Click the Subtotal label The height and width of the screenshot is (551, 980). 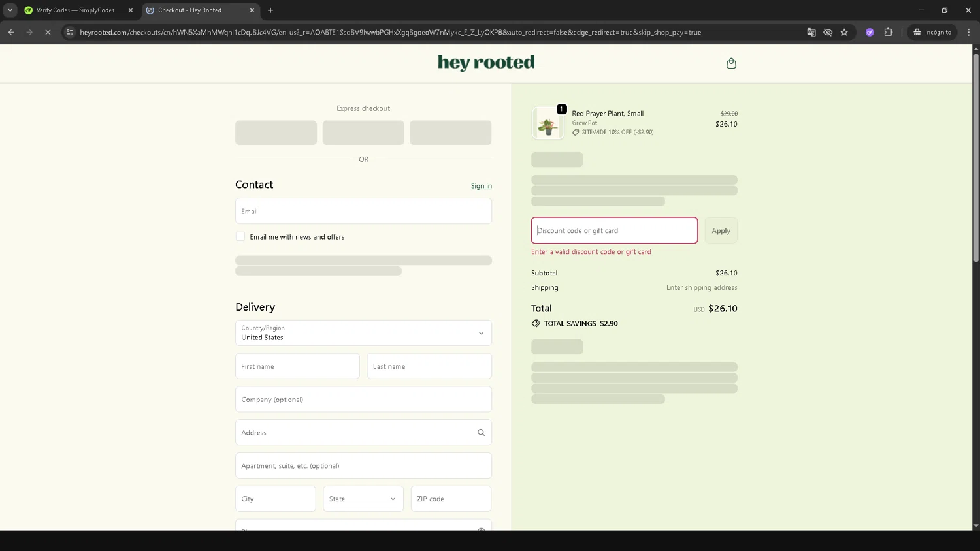(x=544, y=273)
